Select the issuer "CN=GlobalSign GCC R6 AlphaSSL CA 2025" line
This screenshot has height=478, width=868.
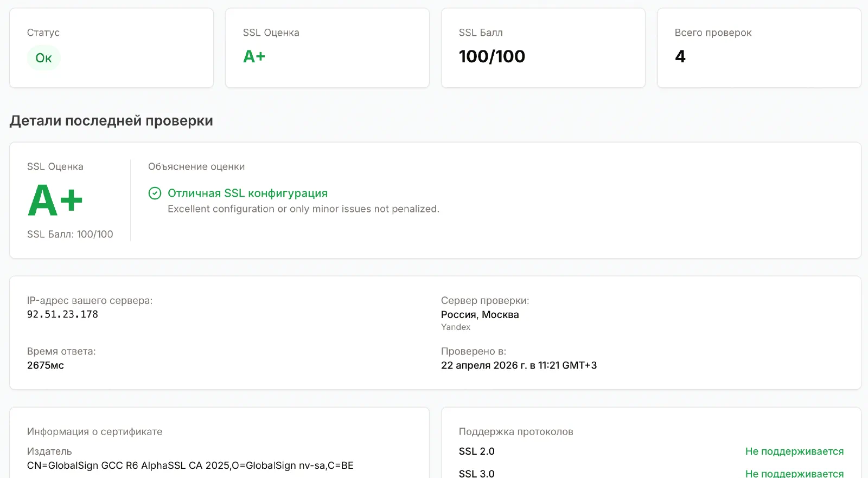point(190,466)
